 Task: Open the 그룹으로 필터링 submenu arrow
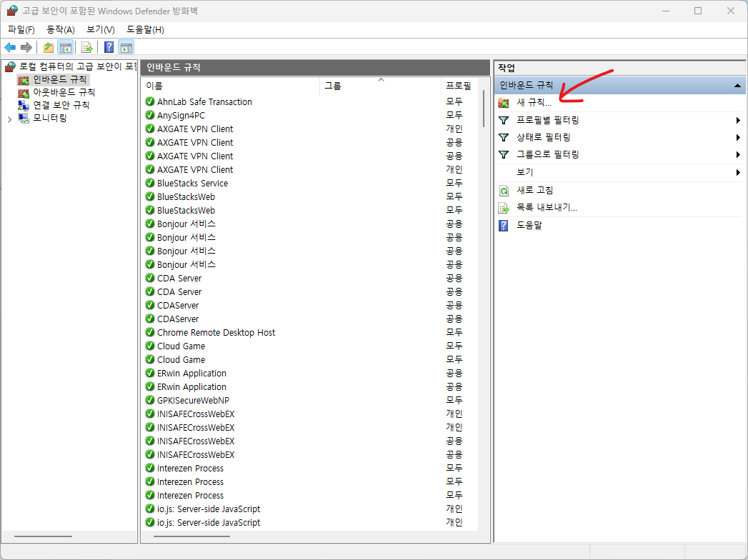[x=739, y=154]
